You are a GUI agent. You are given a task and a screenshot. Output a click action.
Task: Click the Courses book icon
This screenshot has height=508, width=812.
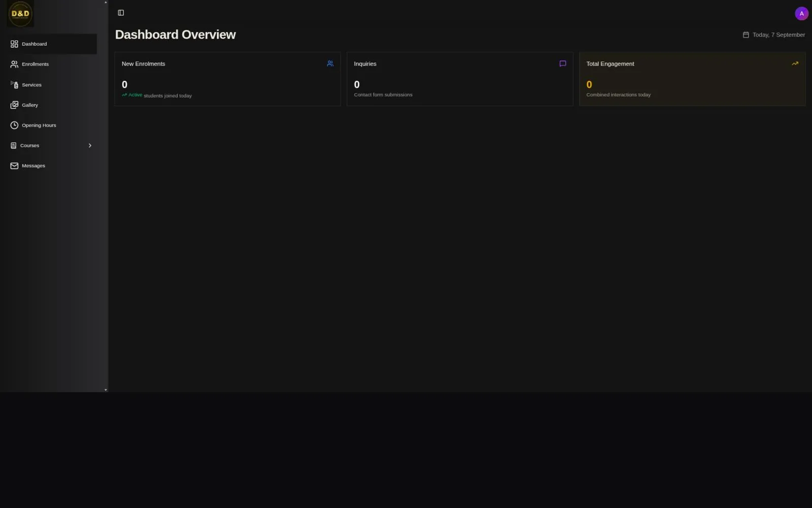(x=13, y=146)
